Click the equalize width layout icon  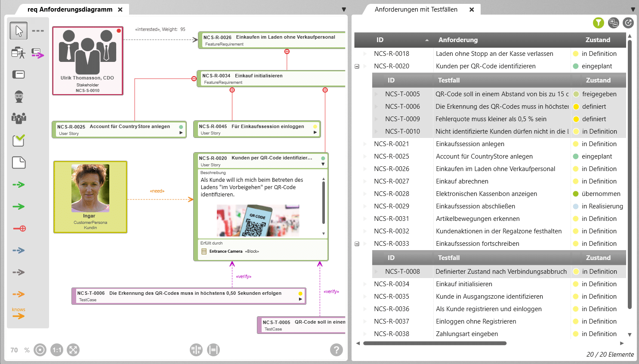click(213, 350)
